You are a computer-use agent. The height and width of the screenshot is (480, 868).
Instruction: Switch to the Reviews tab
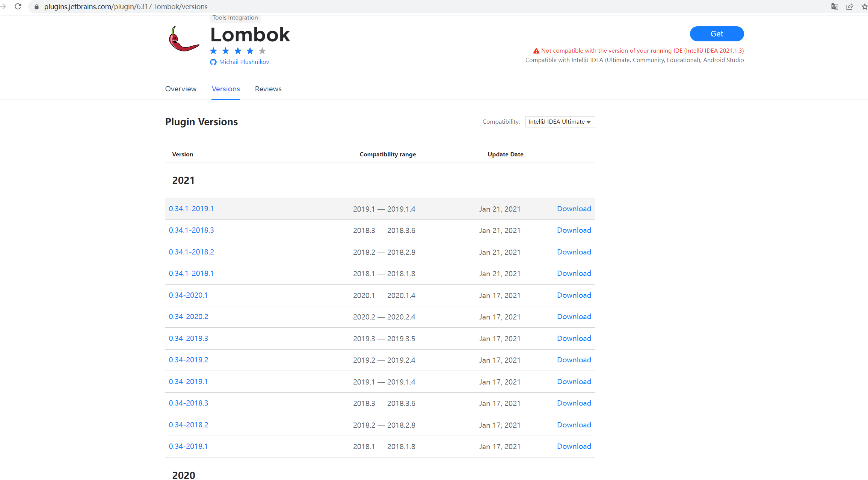tap(268, 89)
